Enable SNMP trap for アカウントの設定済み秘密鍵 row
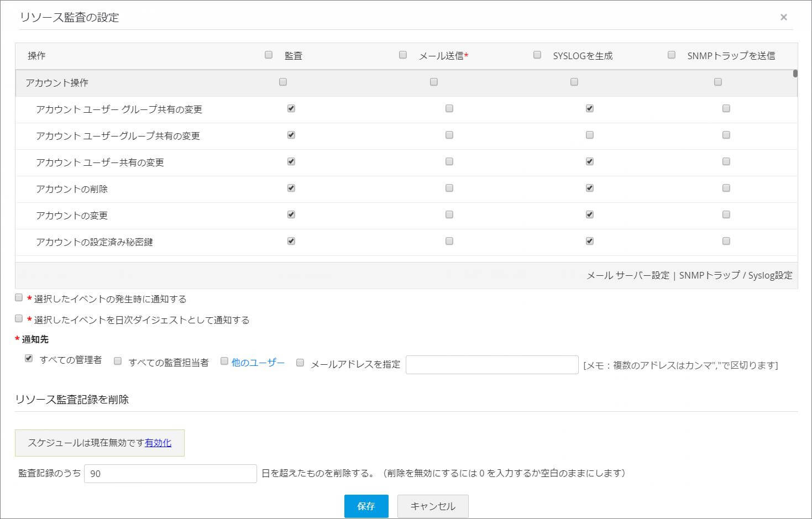This screenshot has width=812, height=519. click(x=726, y=241)
